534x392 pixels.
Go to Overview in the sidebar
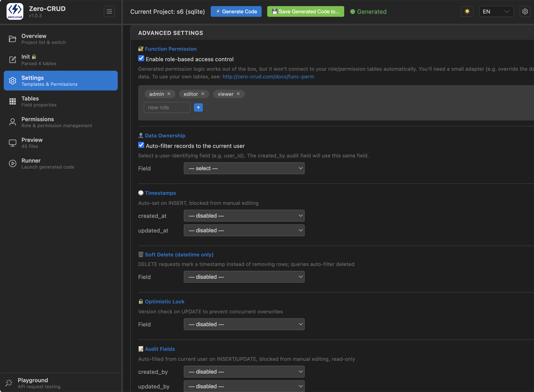(61, 39)
